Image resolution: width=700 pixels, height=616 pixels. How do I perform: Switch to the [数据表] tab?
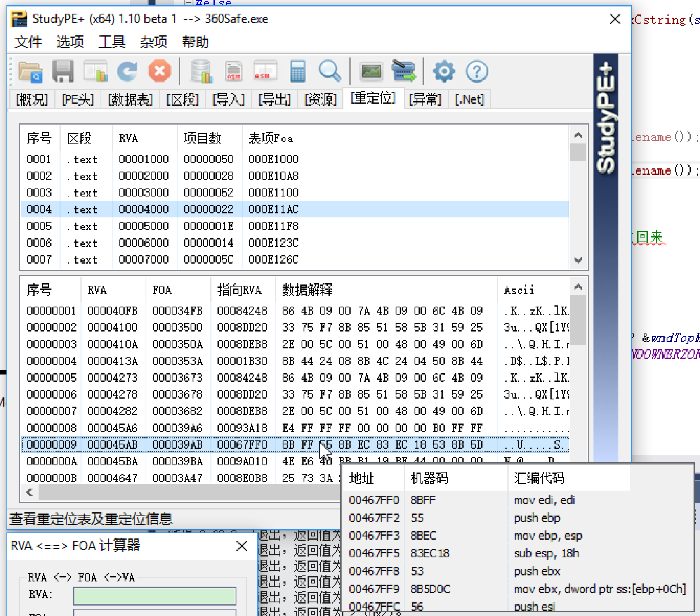[x=130, y=99]
